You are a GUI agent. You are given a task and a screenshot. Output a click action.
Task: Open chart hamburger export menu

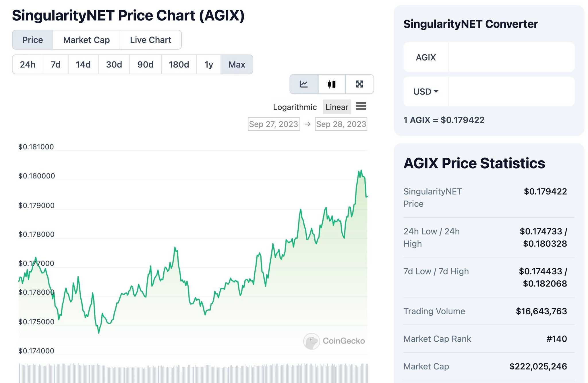click(x=361, y=106)
